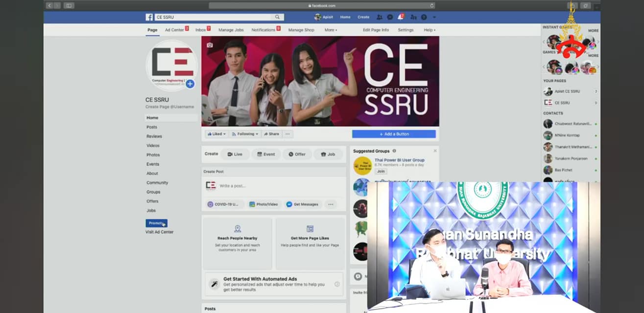Select Photos in the left sidebar

tap(153, 155)
